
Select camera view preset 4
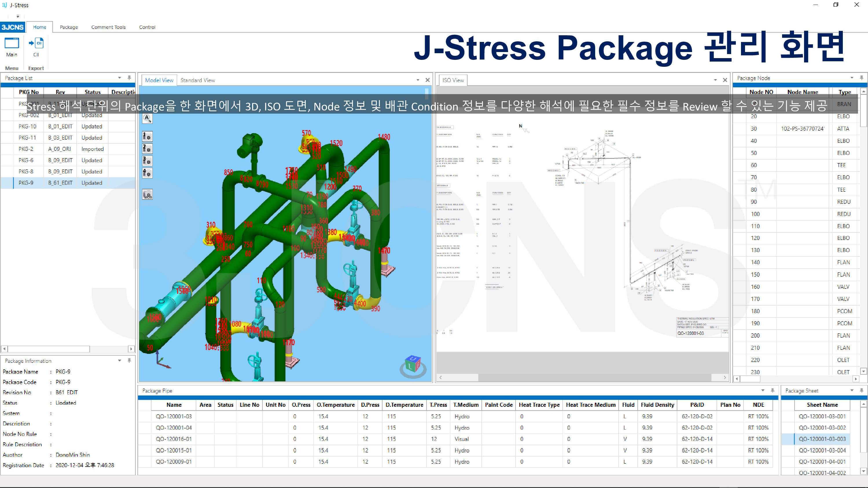[x=147, y=173]
